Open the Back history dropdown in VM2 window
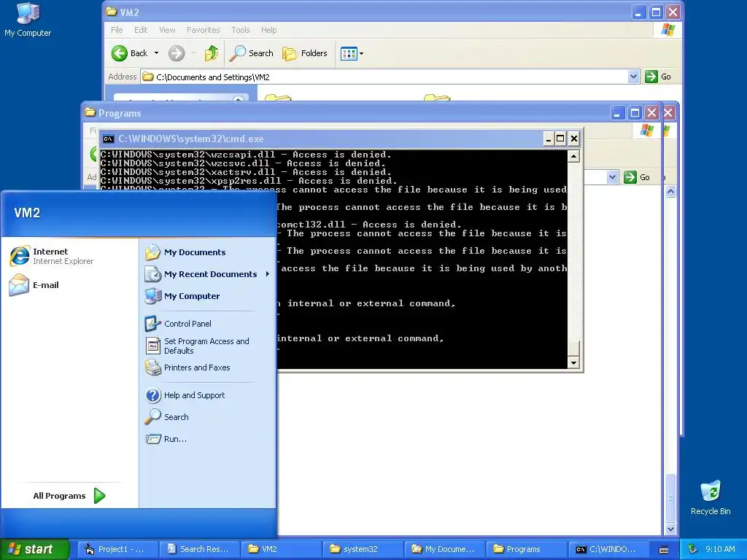The width and height of the screenshot is (747, 560). [156, 53]
